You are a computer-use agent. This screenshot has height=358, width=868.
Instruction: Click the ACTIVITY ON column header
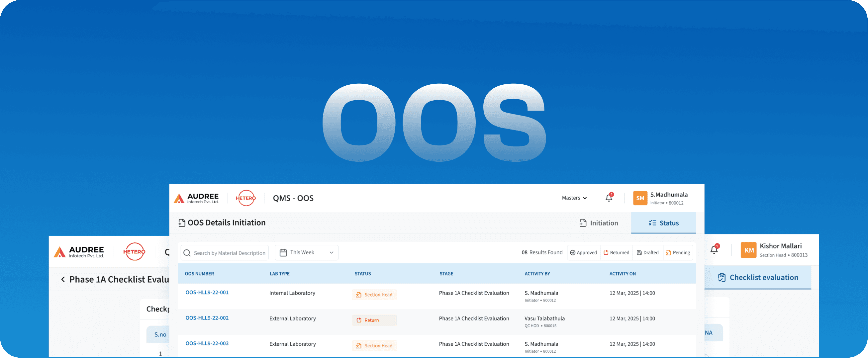coord(623,274)
